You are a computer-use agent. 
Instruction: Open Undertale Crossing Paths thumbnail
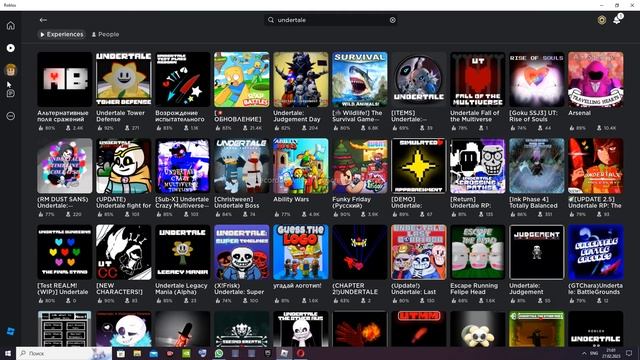click(478, 166)
